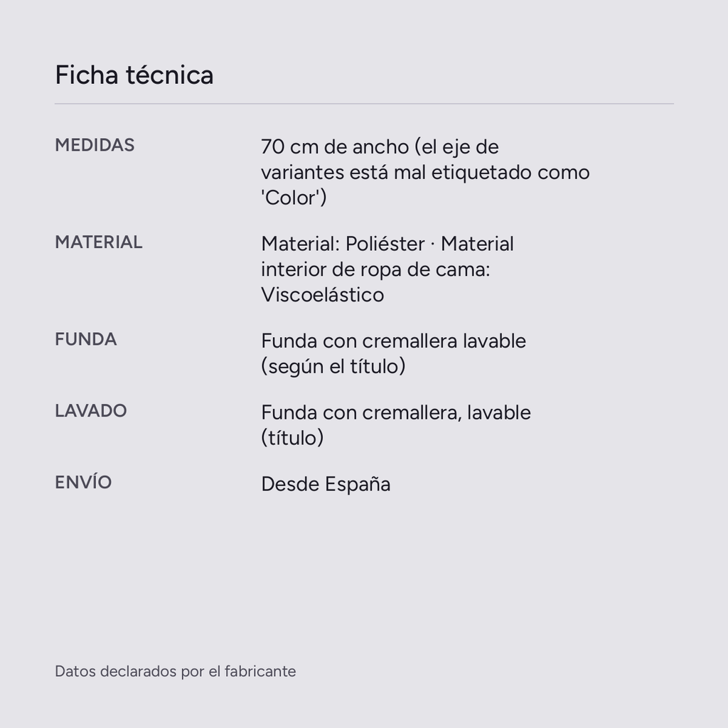The height and width of the screenshot is (728, 728).
Task: Select the Desde España value
Action: 326,484
